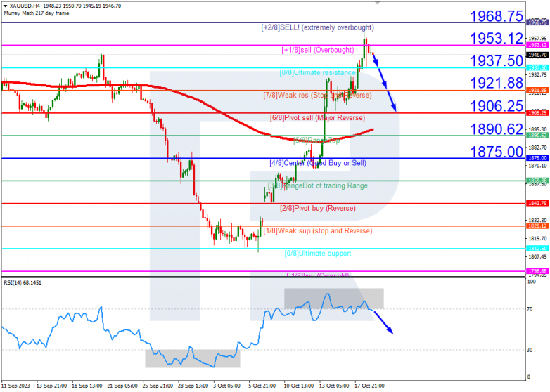Select the large 1953.12 price label
The width and height of the screenshot is (550, 392).
[x=497, y=38]
